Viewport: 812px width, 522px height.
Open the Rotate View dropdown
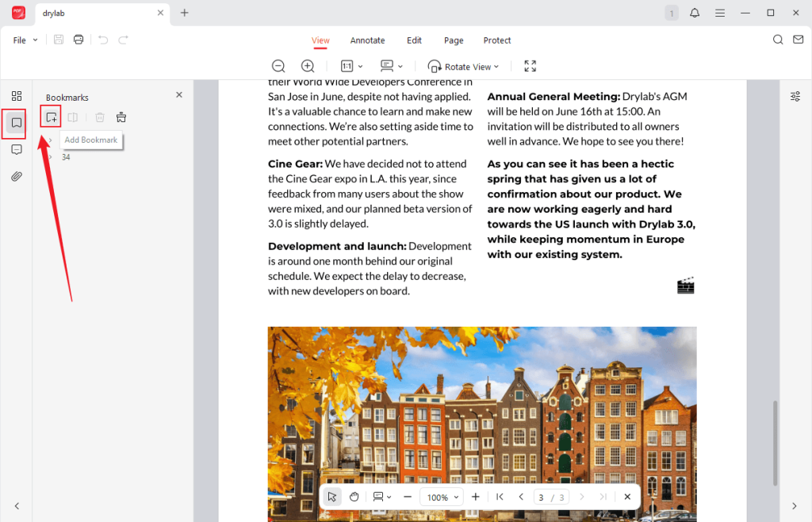click(x=463, y=66)
